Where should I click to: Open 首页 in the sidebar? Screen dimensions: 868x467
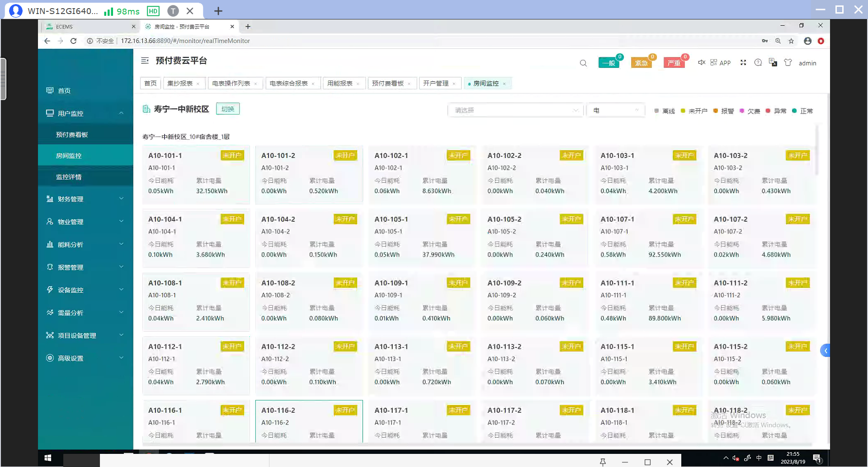tap(85, 91)
